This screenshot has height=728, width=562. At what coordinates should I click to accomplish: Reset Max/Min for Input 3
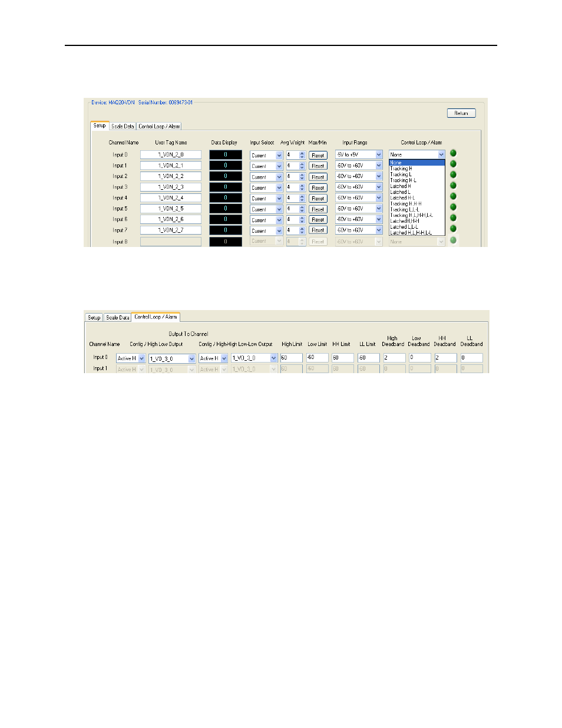tap(318, 187)
